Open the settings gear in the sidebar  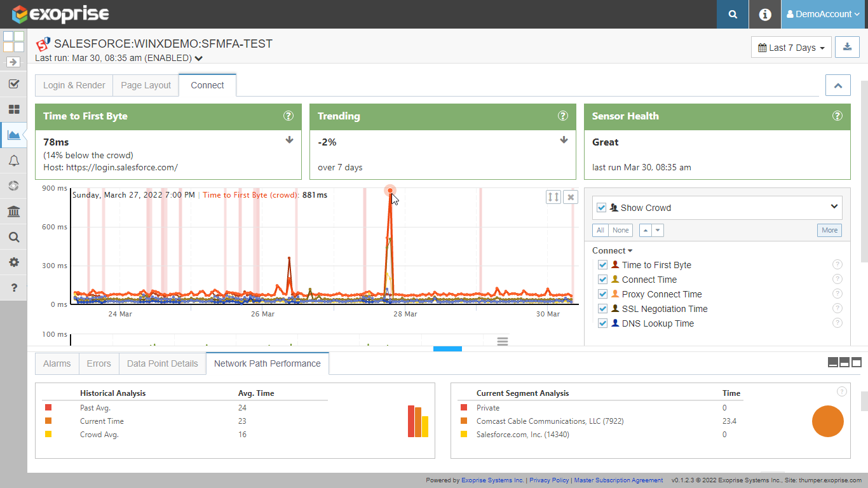tap(13, 262)
